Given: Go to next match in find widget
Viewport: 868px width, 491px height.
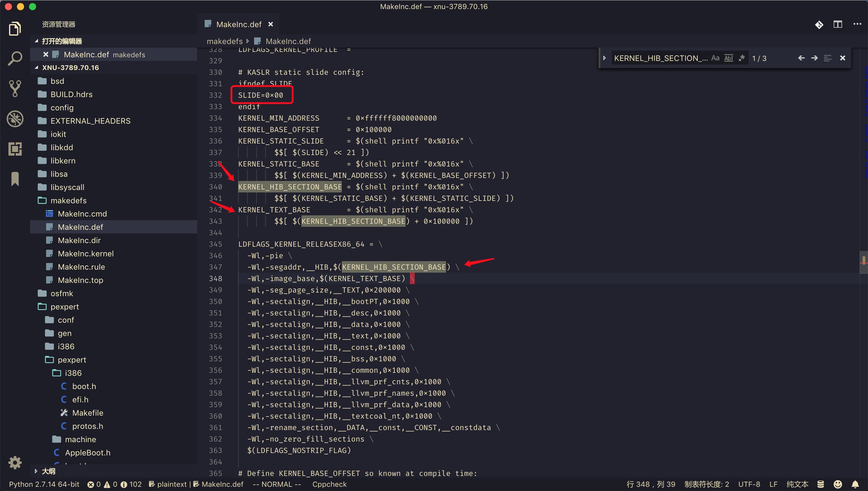Looking at the screenshot, I should point(814,58).
